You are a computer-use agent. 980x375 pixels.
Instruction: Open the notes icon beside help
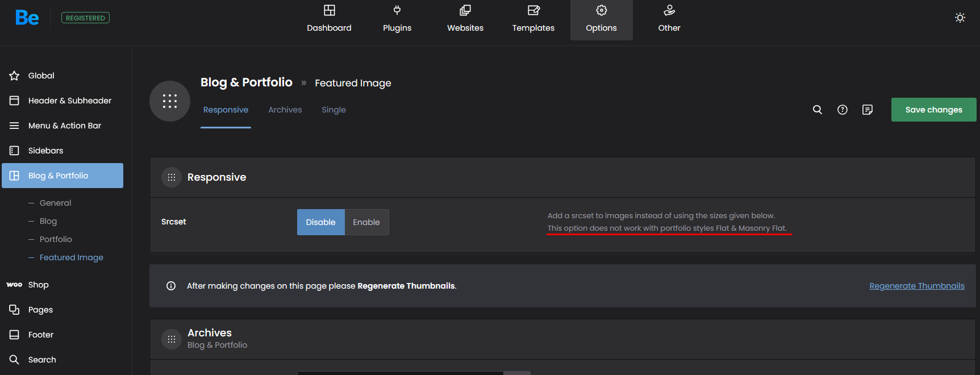(x=867, y=110)
